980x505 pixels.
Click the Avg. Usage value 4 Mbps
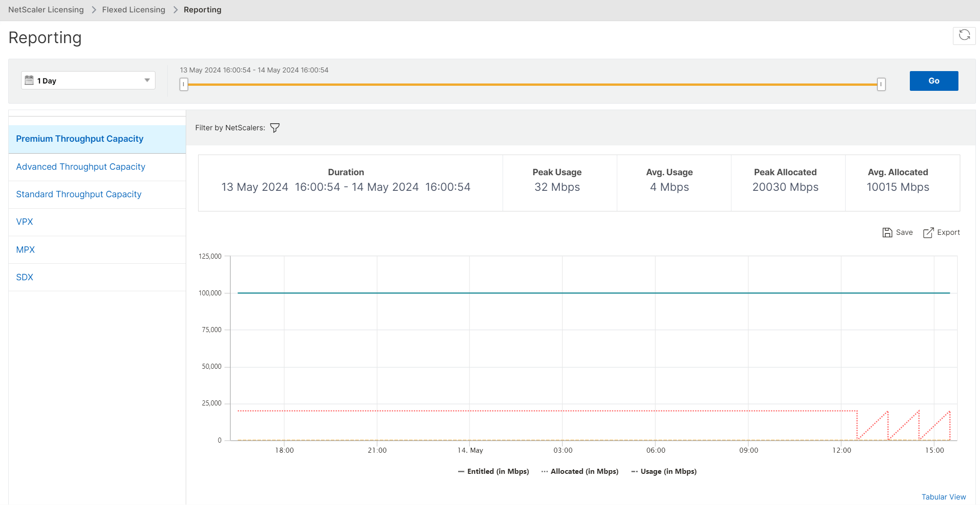pyautogui.click(x=670, y=187)
